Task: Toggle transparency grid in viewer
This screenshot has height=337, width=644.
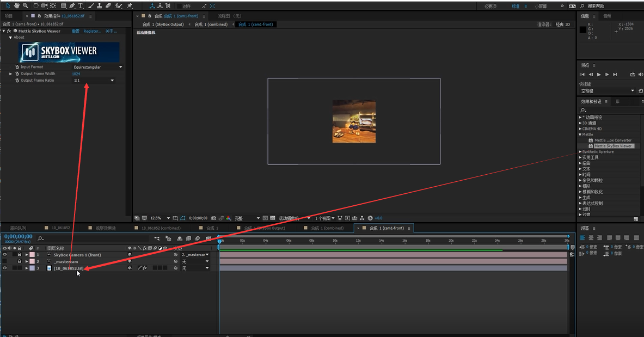Action: tap(273, 218)
